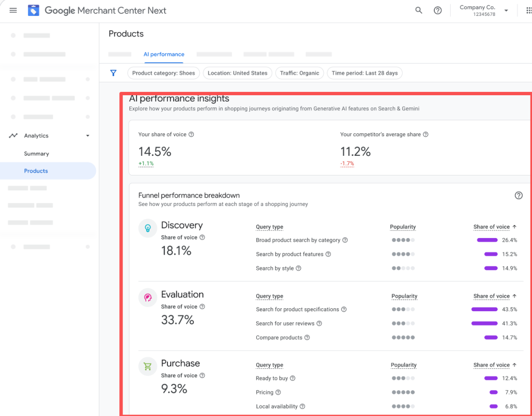Image resolution: width=532 pixels, height=416 pixels.
Task: Click the 26.4% share of voice bar
Action: pos(487,240)
